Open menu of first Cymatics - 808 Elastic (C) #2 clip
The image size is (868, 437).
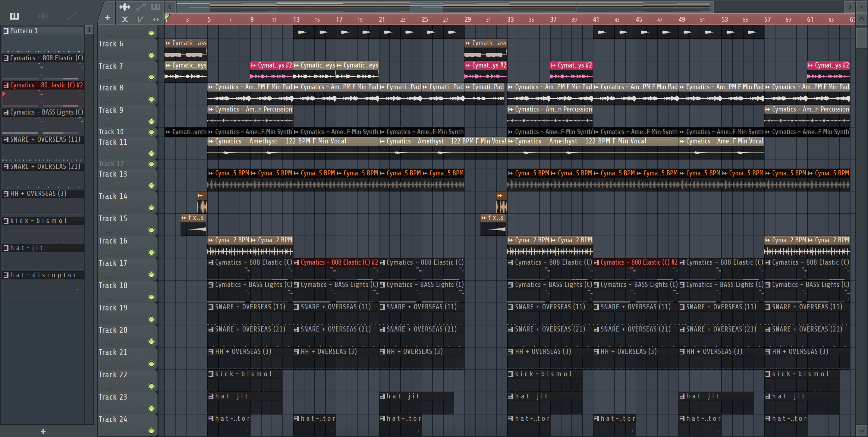[297, 263]
